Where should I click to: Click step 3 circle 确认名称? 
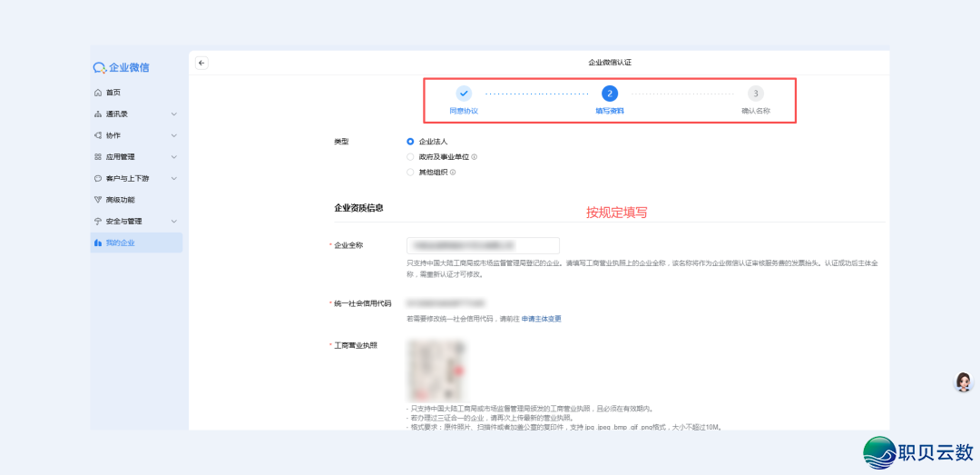pyautogui.click(x=756, y=94)
